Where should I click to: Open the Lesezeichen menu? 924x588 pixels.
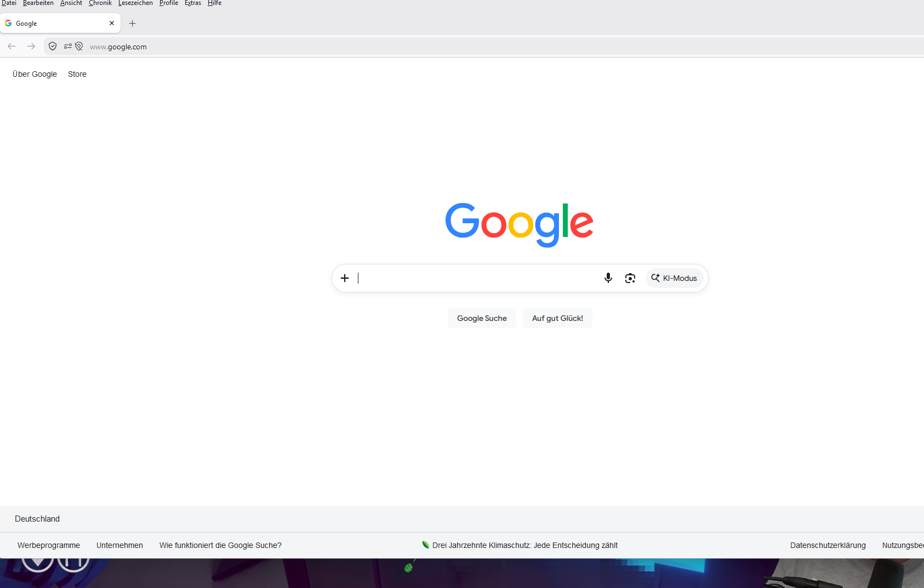pos(135,3)
